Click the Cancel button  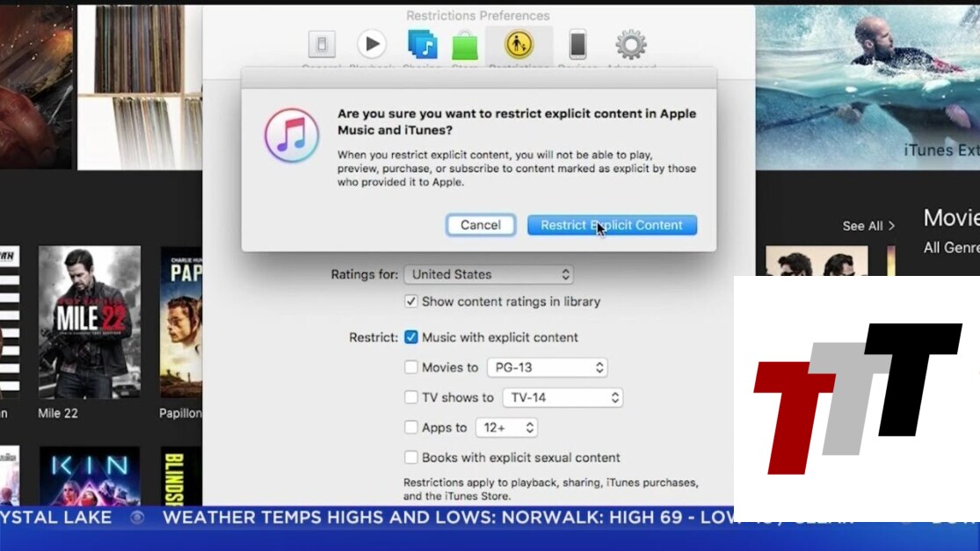click(480, 225)
